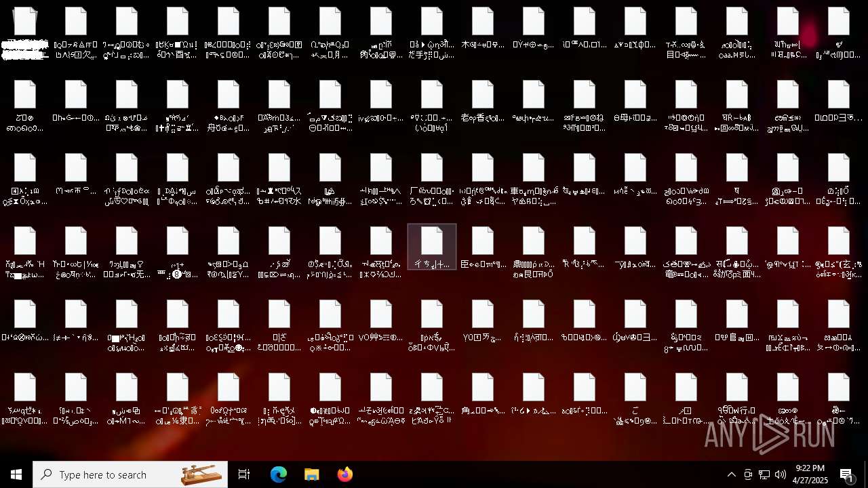Launch Microsoft Edge from taskbar
This screenshot has width=868, height=488.
(x=279, y=474)
